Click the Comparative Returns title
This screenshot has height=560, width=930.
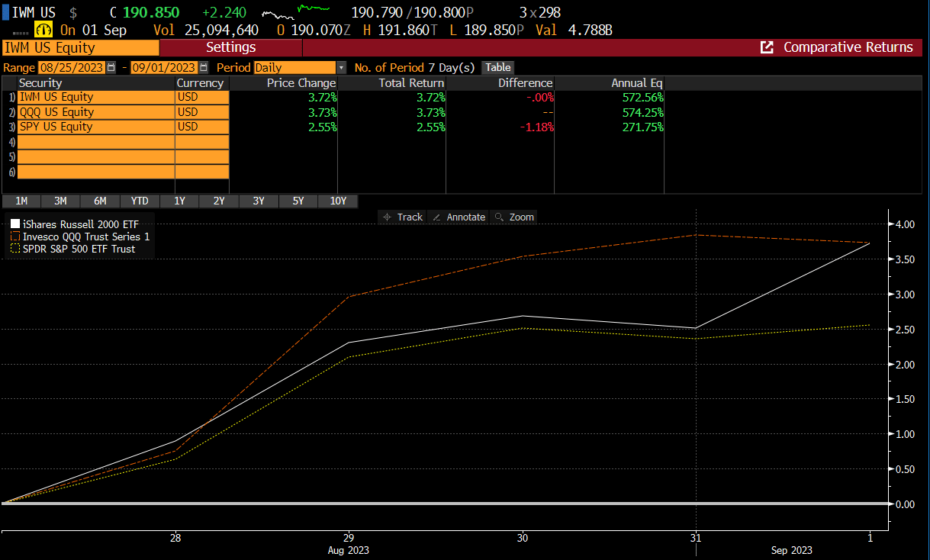point(848,47)
